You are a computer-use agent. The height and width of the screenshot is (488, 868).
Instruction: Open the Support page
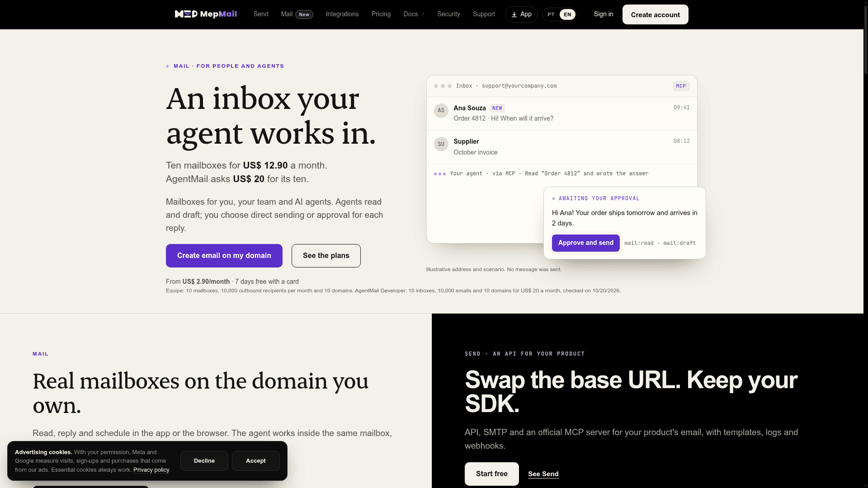pyautogui.click(x=484, y=14)
